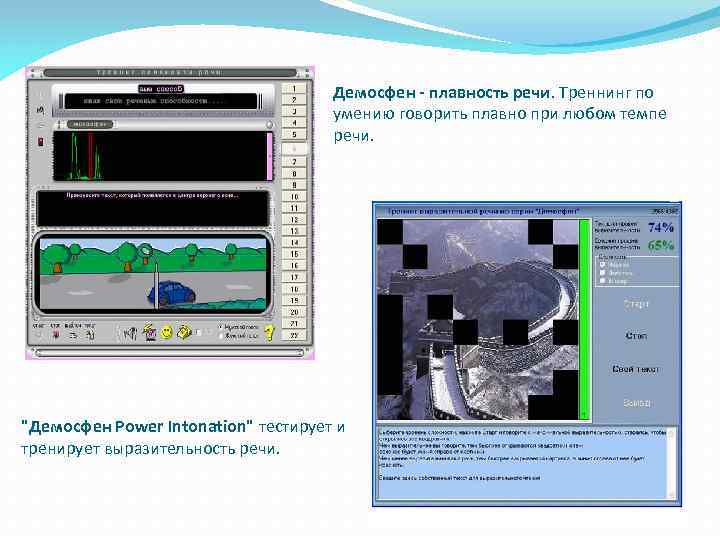
Task: Select the lower voice radio option
Action: (221, 336)
